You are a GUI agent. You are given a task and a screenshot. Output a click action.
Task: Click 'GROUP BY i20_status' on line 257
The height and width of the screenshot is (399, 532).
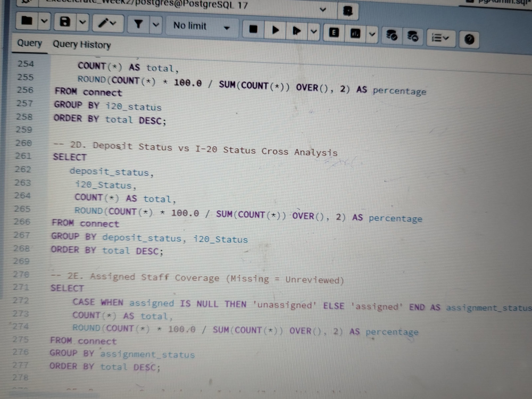pyautogui.click(x=107, y=105)
